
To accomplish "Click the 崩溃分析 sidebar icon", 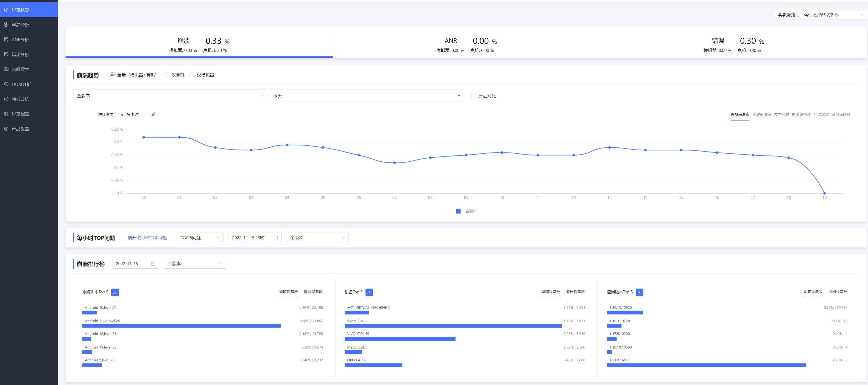I will click(6, 25).
